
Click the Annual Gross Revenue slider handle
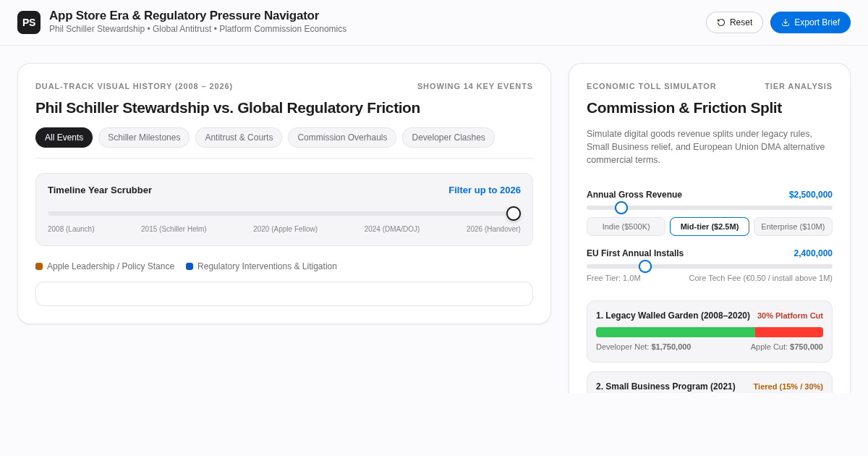[x=621, y=208]
